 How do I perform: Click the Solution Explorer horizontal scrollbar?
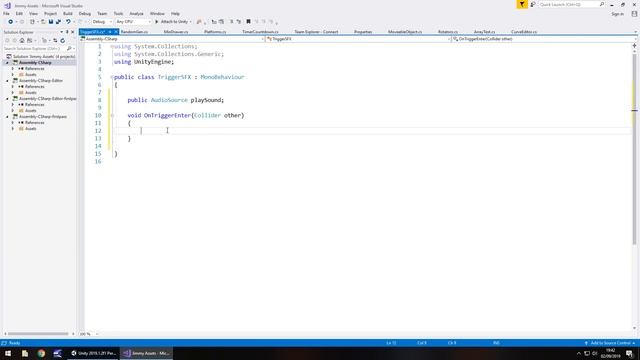[38, 334]
